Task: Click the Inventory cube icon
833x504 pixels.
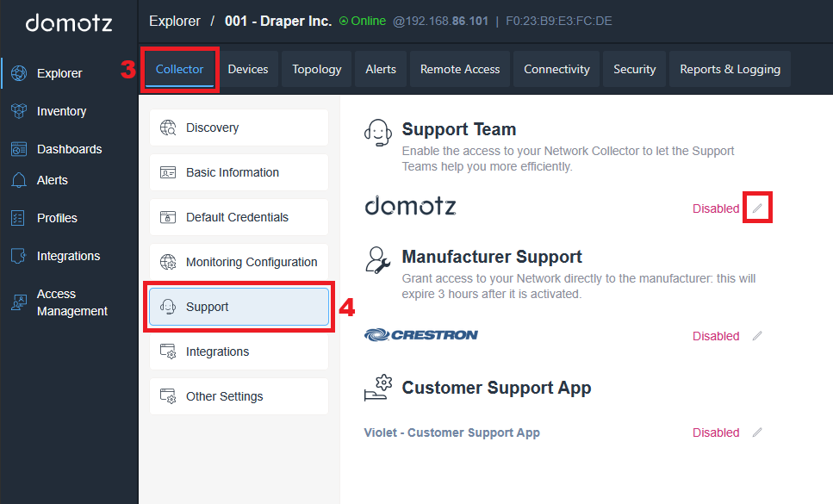Action: point(19,111)
